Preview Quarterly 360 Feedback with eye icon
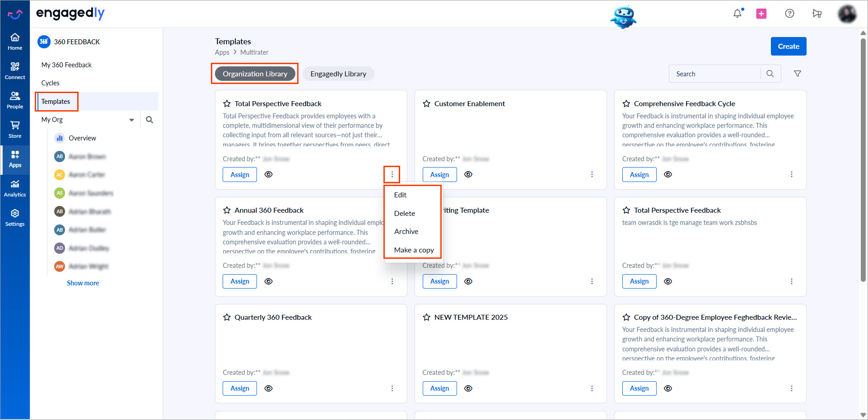This screenshot has width=868, height=420. point(269,388)
